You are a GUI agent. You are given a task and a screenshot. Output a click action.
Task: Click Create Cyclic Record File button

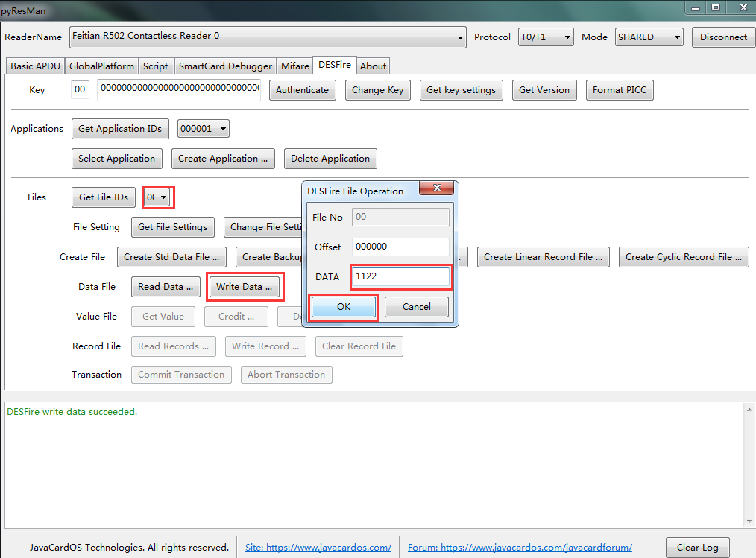coord(684,257)
